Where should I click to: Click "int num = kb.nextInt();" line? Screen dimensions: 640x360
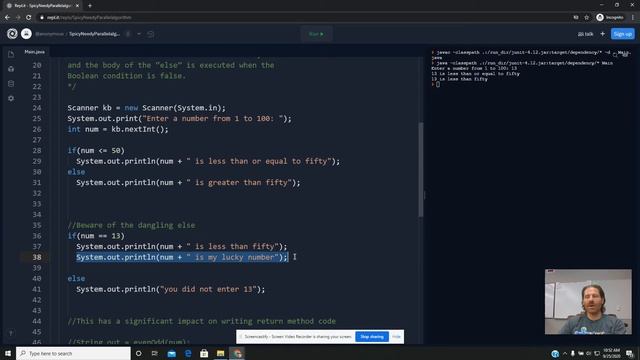pos(118,129)
